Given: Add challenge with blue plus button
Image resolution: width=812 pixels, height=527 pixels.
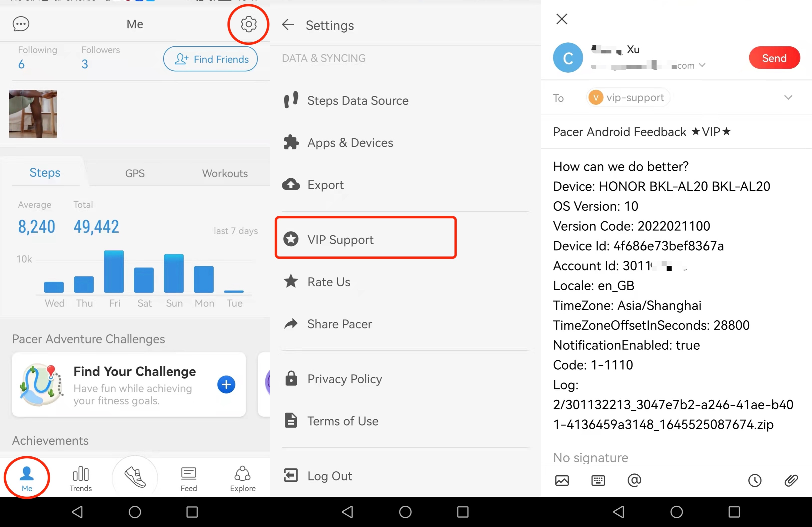Looking at the screenshot, I should (226, 384).
